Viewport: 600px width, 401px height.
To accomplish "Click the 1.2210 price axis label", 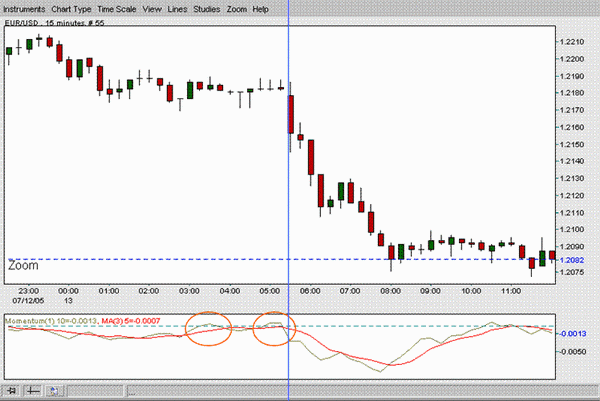I will click(x=572, y=42).
